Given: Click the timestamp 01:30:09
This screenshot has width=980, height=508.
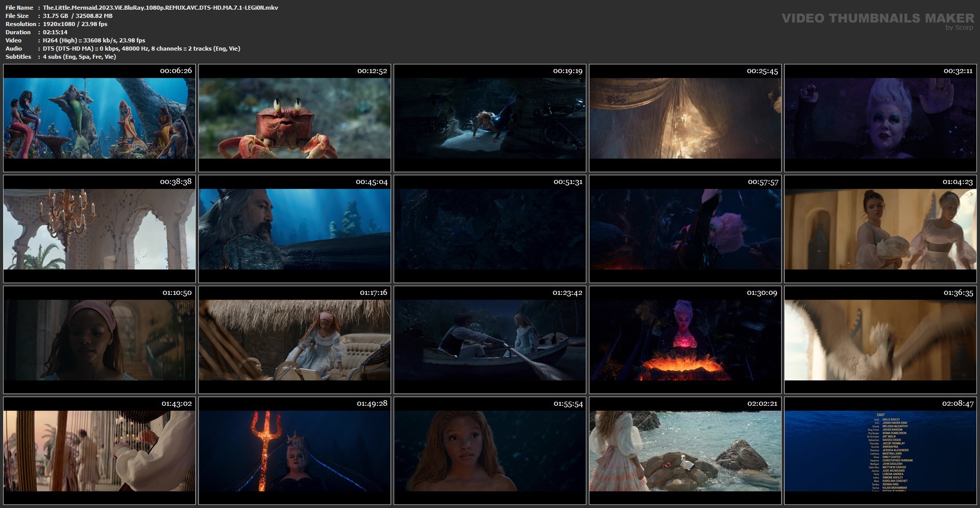Looking at the screenshot, I should [x=762, y=293].
